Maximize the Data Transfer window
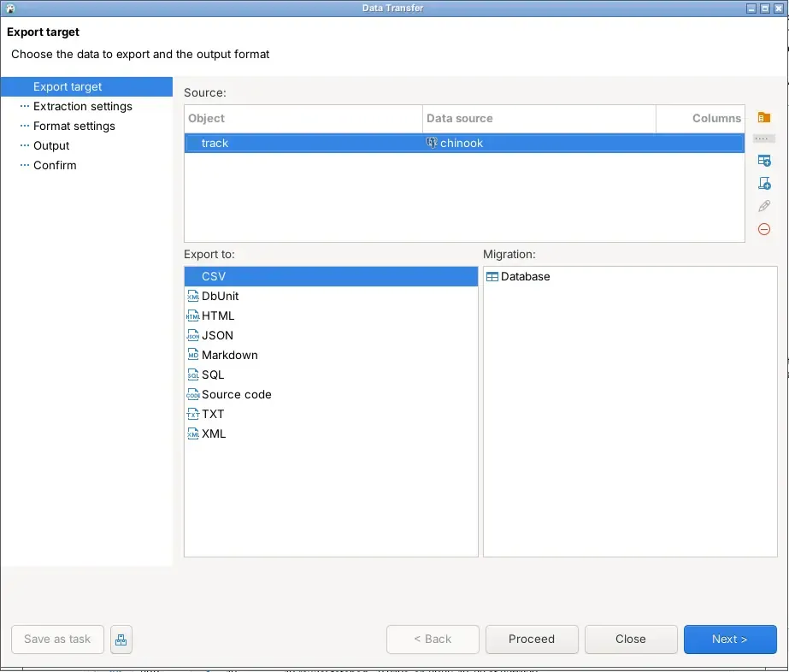Screen dimensions: 789x672 click(x=765, y=8)
